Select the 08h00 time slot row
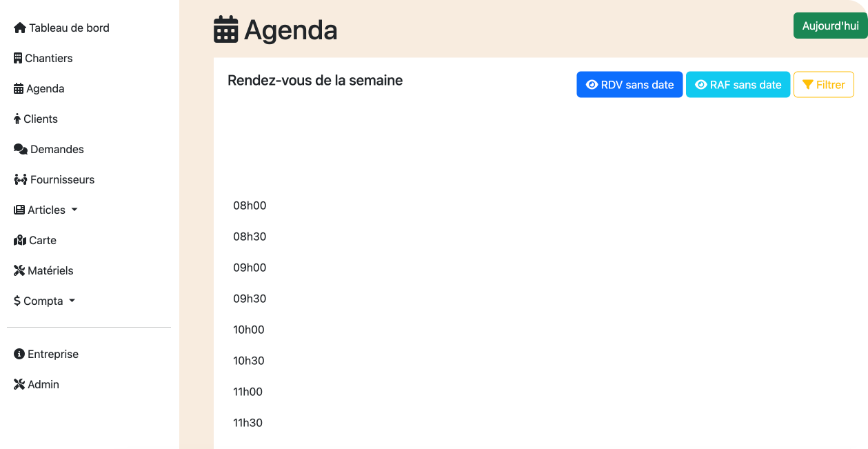This screenshot has width=868, height=449. tap(250, 206)
